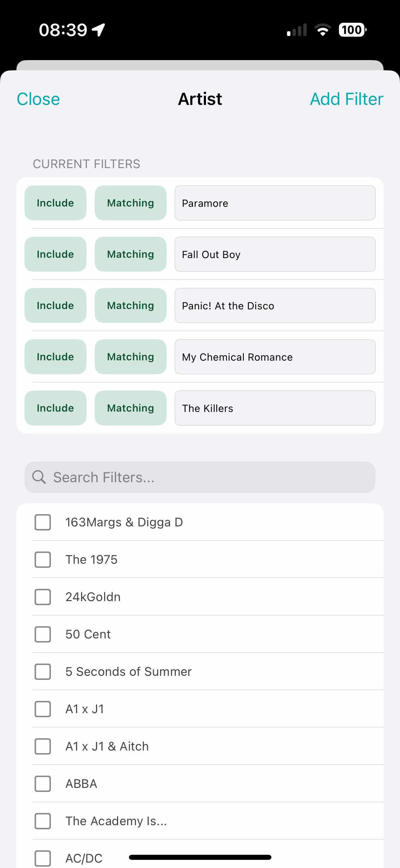Viewport: 400px width, 868px height.
Task: Tap the Wi-Fi status icon
Action: coord(323,30)
